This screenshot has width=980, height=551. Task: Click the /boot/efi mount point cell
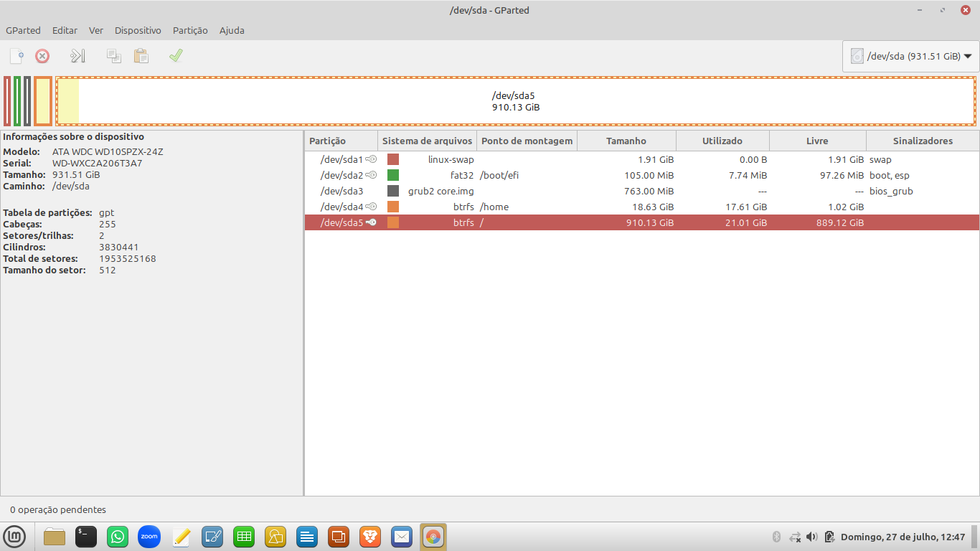[x=499, y=175]
